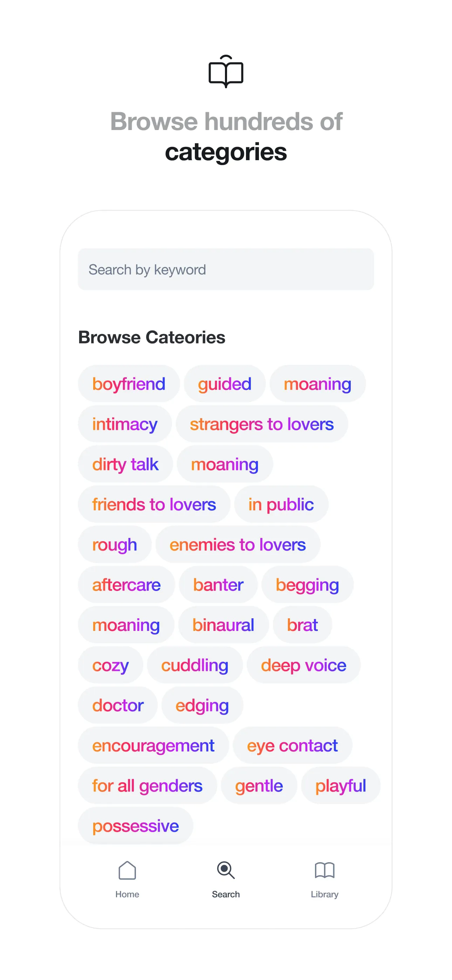Tap the deep voice chip
This screenshot has height=980, width=452.
point(303,665)
